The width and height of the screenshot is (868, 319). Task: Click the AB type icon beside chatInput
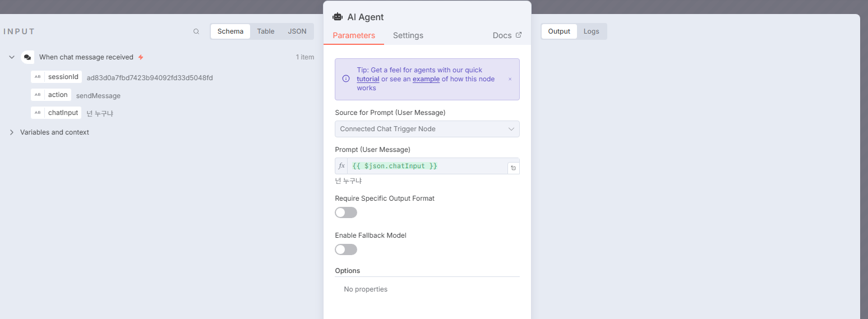tap(38, 113)
